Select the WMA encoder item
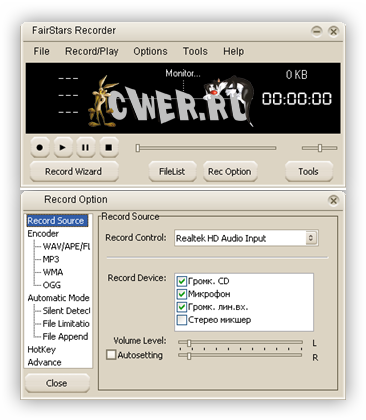 click(53, 272)
